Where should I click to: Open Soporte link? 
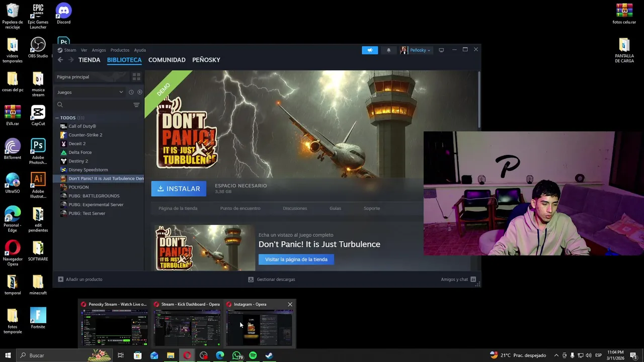pyautogui.click(x=372, y=208)
